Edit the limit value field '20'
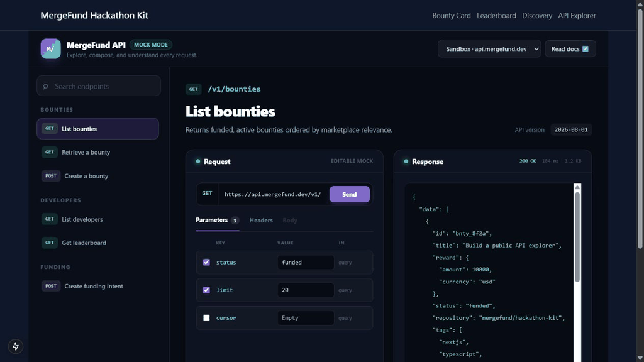The image size is (644, 362). click(x=306, y=290)
